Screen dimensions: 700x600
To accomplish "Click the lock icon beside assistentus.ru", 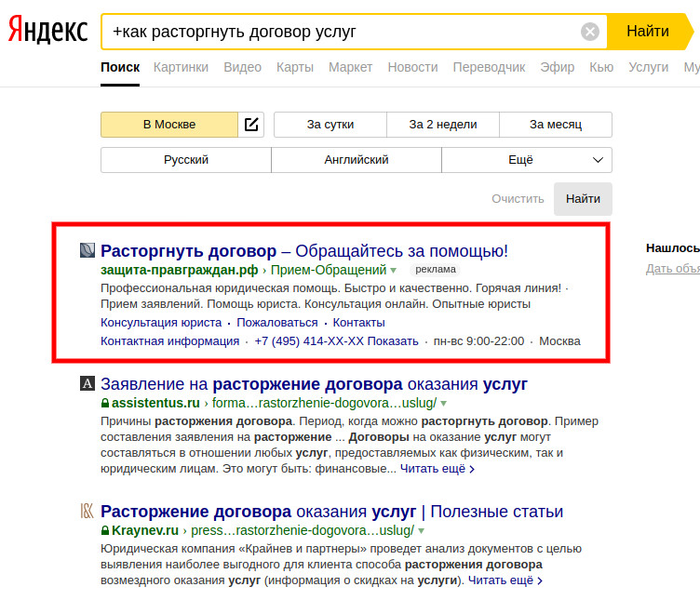I will 105,403.
